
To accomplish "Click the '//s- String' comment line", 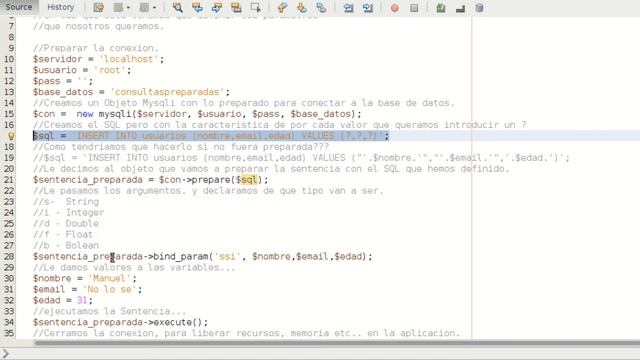I will (66, 202).
